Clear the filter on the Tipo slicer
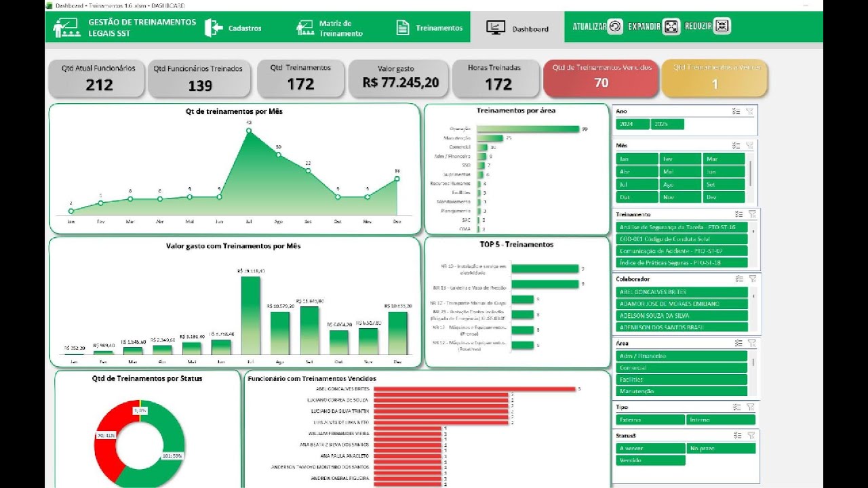Screen dimensions: 868x488 750,407
